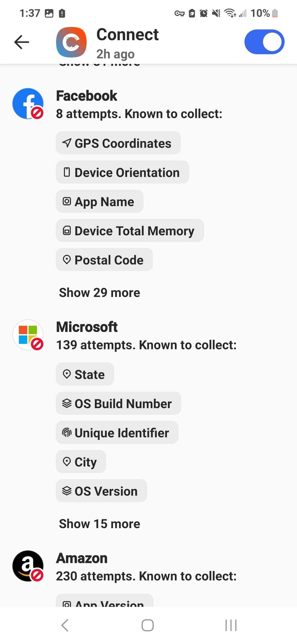Open recent apps with navigation button
This screenshot has height=644, width=297.
231,625
